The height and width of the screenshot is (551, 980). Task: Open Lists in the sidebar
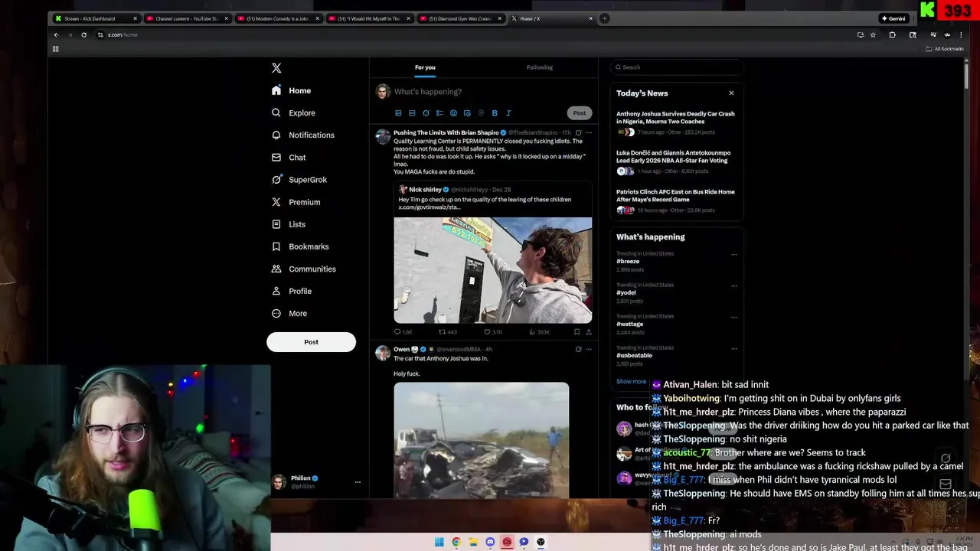pos(289,224)
